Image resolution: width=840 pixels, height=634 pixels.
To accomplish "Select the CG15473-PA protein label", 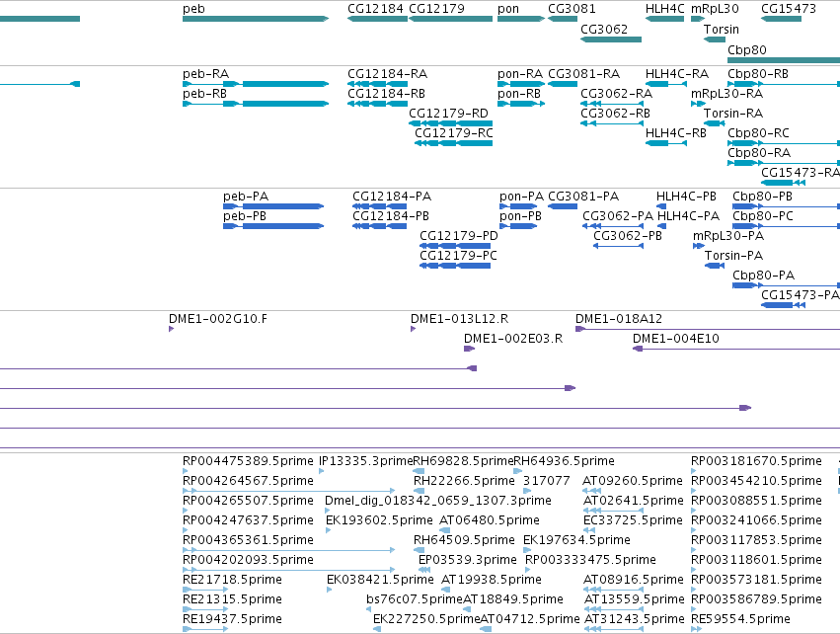I will (x=801, y=295).
